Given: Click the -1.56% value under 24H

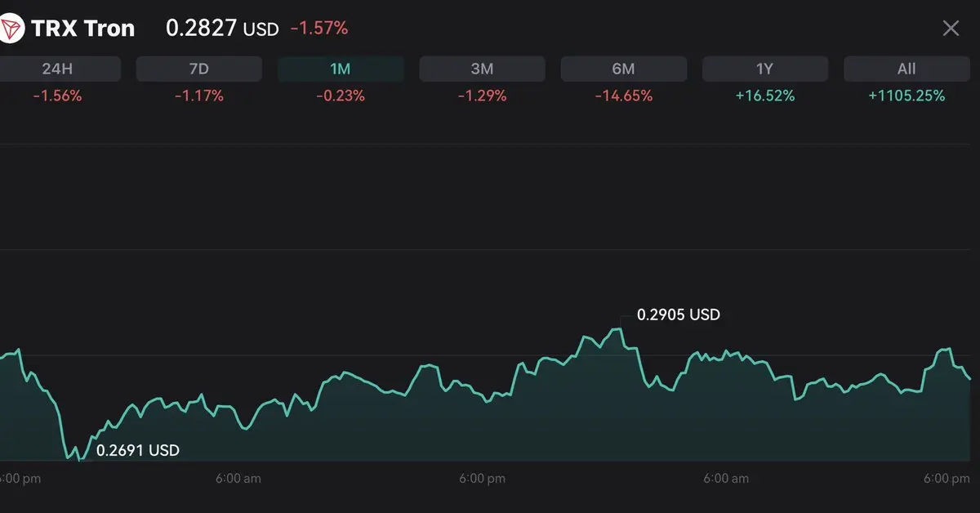Looking at the screenshot, I should 57,96.
